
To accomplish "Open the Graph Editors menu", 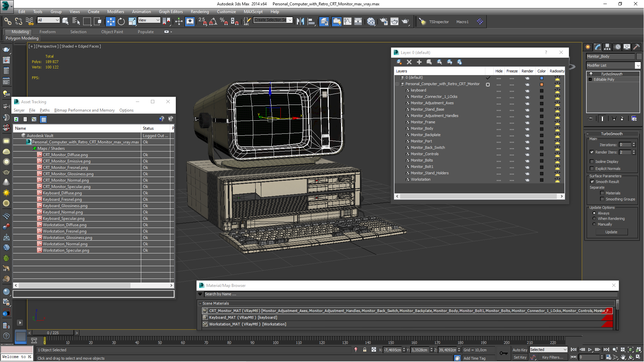I will tap(171, 11).
